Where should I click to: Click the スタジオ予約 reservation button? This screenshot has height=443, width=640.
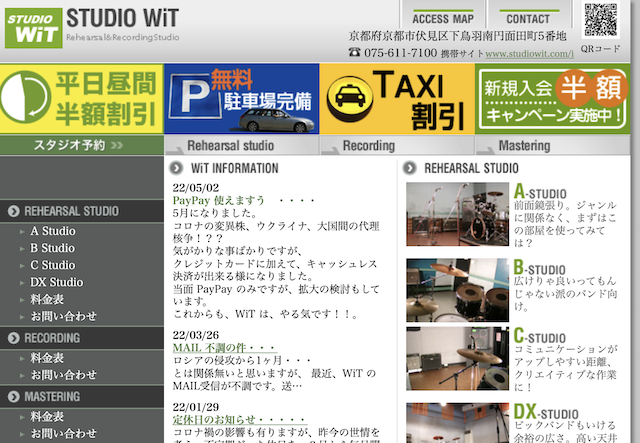(x=78, y=146)
